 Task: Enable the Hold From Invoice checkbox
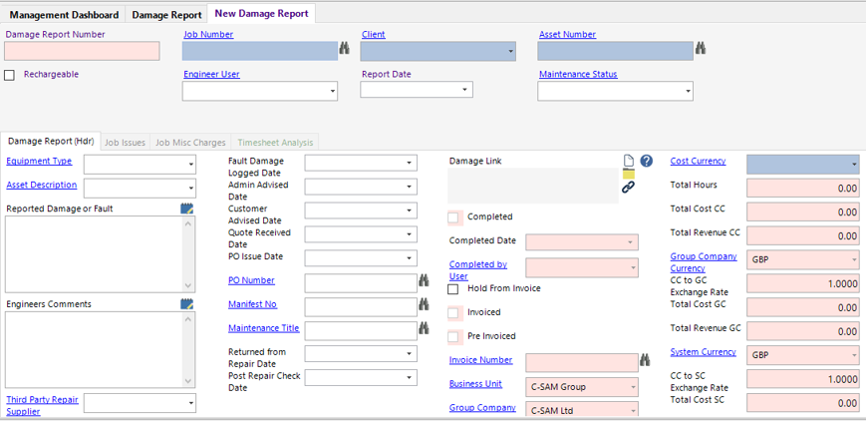(x=453, y=289)
